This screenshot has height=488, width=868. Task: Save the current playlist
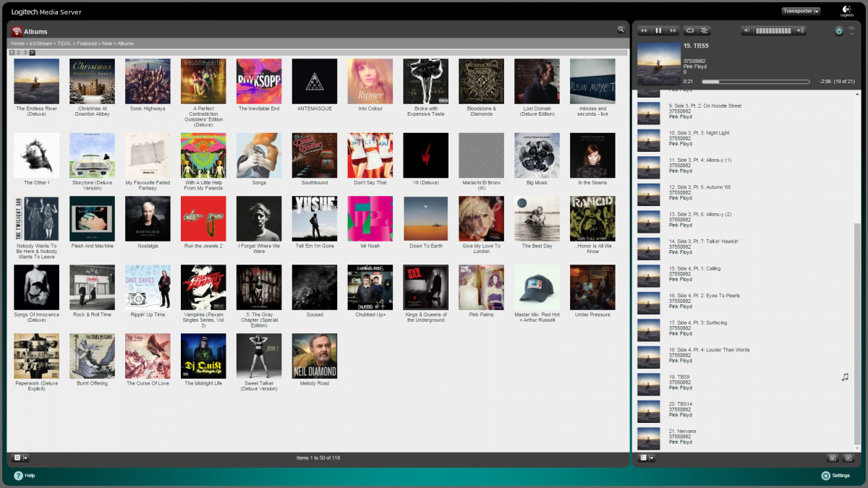click(x=833, y=458)
